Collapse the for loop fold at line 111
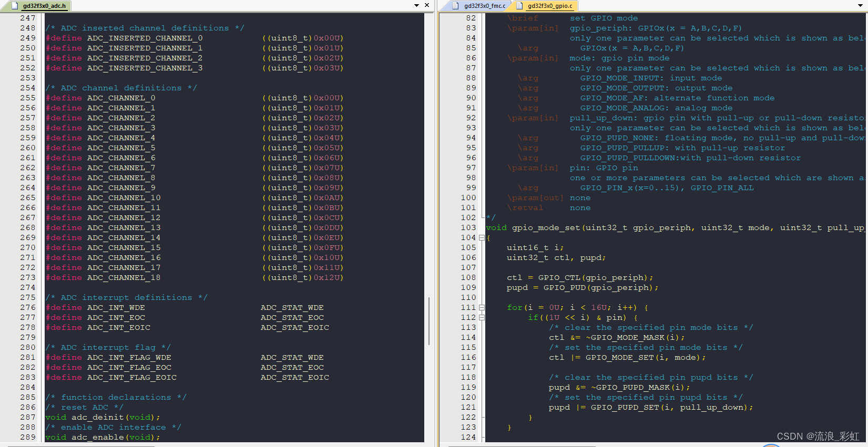Image resolution: width=868 pixels, height=447 pixels. click(482, 308)
